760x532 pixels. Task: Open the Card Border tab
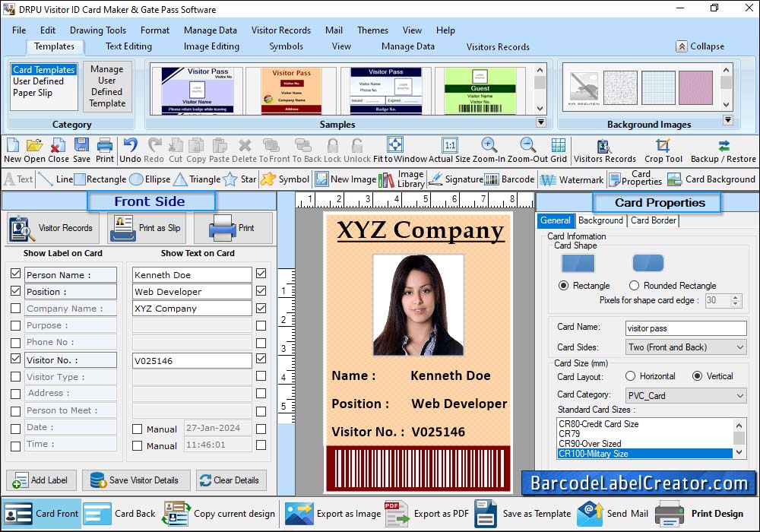[654, 220]
